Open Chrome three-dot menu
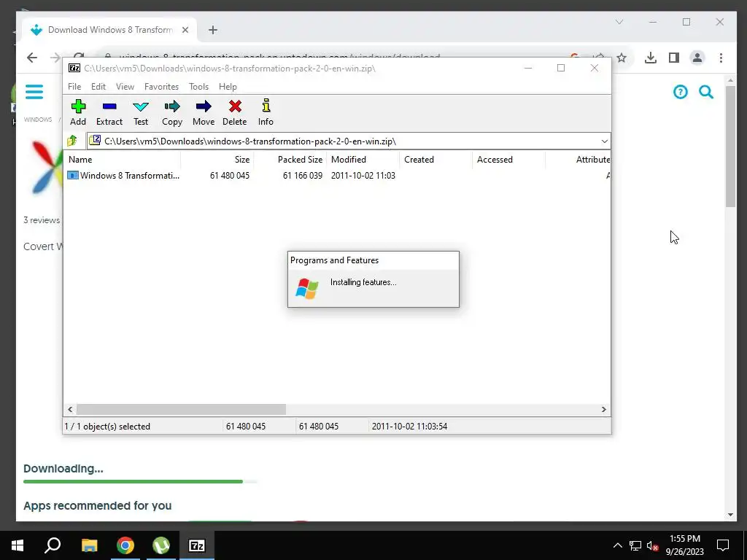This screenshot has width=747, height=560. point(721,58)
